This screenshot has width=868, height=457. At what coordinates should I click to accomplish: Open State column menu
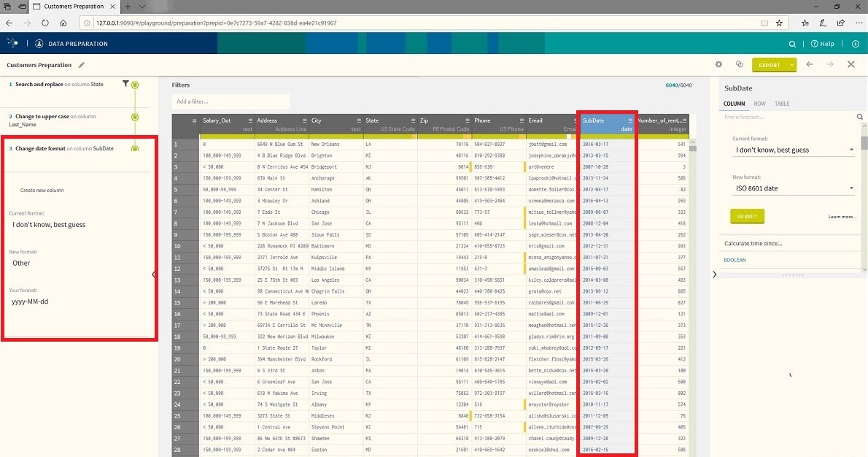413,120
